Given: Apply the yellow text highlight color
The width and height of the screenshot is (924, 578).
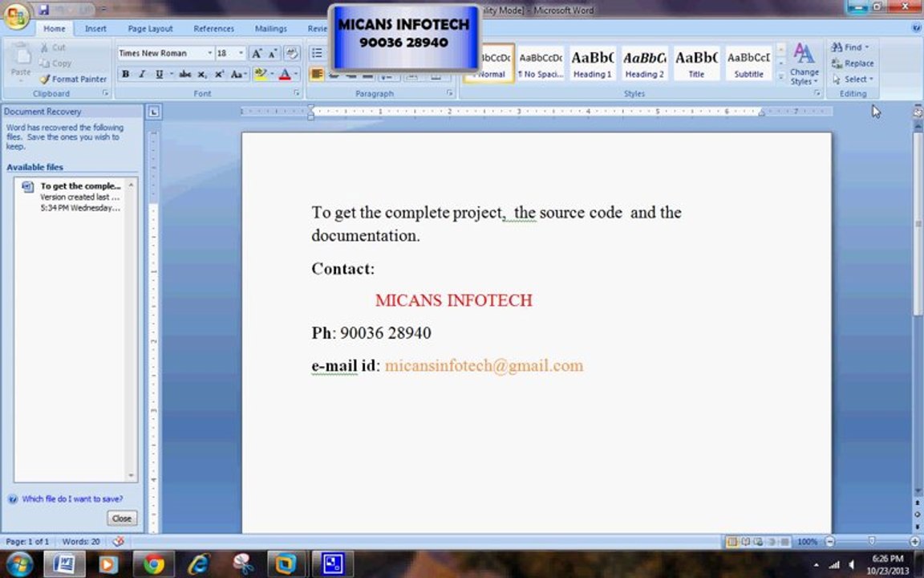Looking at the screenshot, I should pos(261,75).
